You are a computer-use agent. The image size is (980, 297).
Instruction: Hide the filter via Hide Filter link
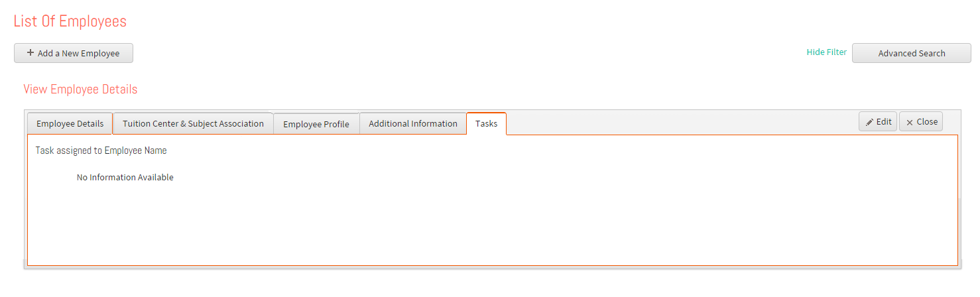[x=826, y=52]
